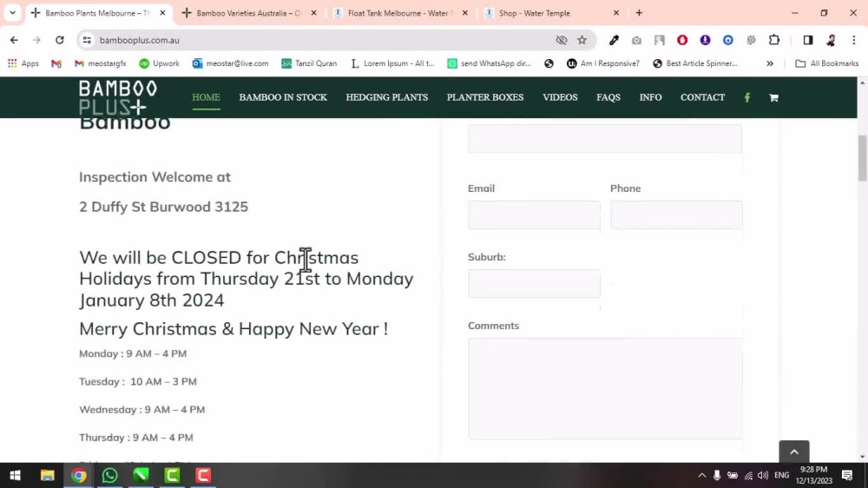Open the Upwork bookmark
The width and height of the screenshot is (868, 488).
tap(159, 63)
